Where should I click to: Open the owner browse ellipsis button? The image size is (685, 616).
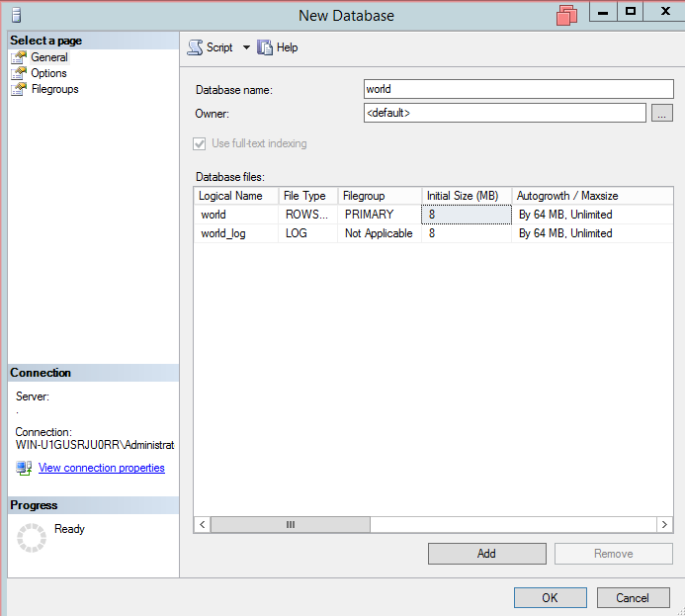click(662, 114)
